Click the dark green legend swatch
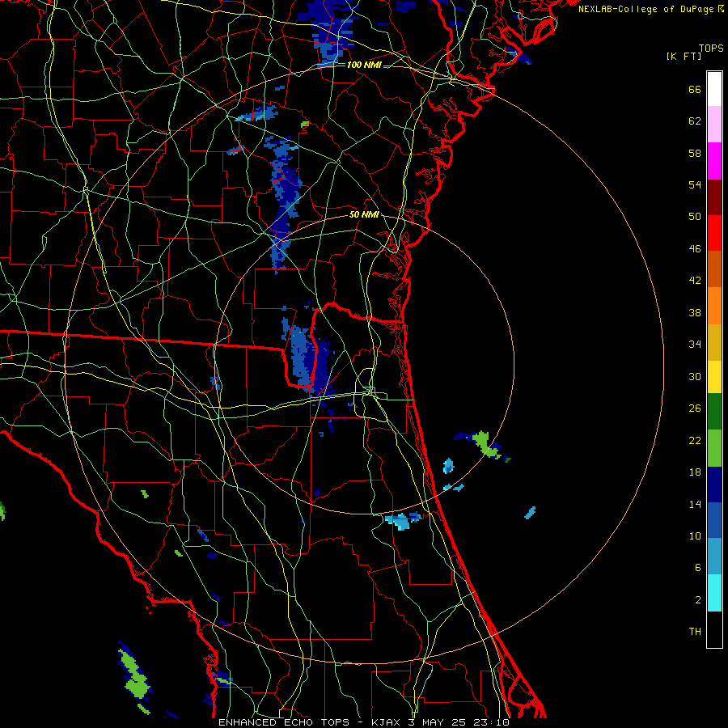 (x=714, y=412)
